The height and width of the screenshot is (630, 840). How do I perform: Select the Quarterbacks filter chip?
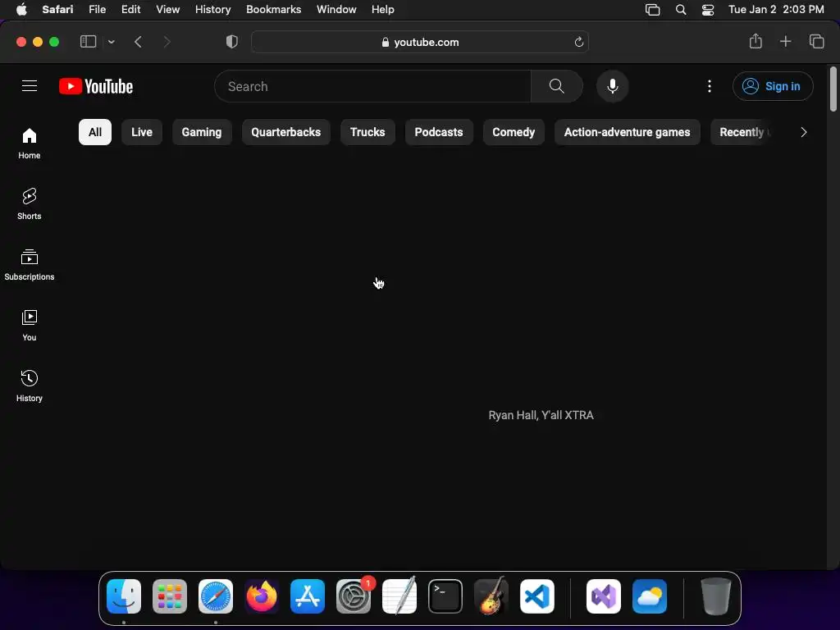click(x=286, y=132)
